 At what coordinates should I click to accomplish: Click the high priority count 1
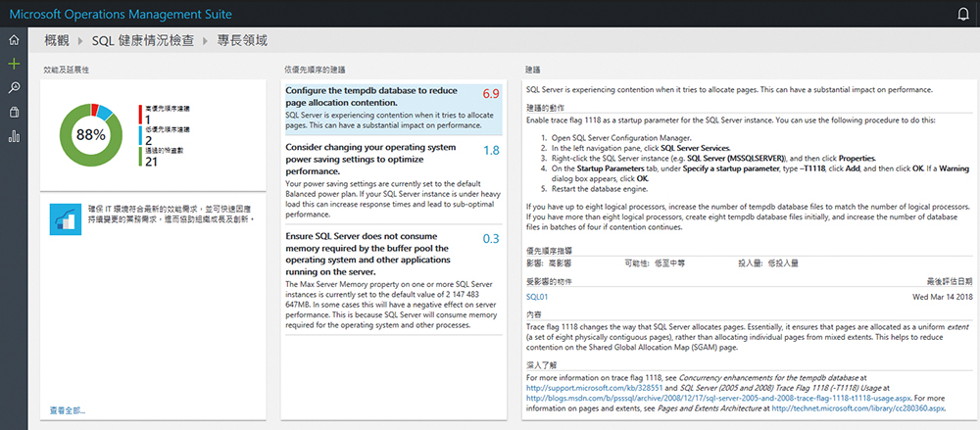pos(148,119)
